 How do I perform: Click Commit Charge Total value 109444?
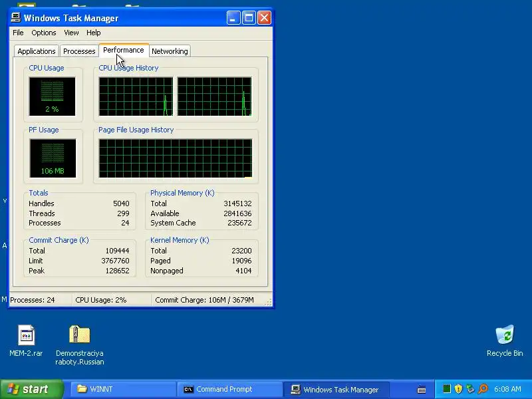pos(118,251)
